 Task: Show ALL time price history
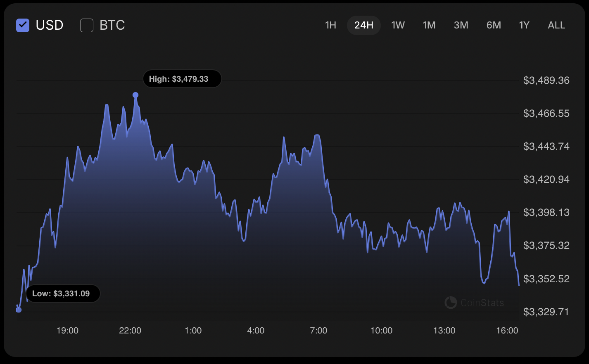click(x=556, y=25)
